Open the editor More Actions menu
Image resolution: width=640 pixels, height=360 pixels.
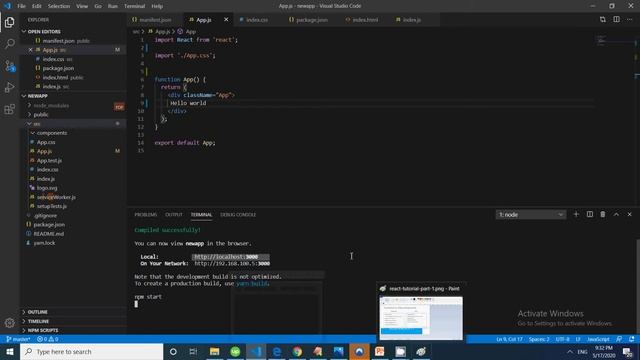click(629, 19)
